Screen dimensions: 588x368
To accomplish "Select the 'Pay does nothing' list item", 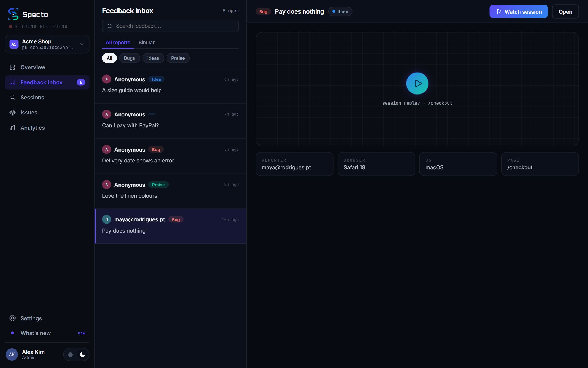I will (170, 226).
